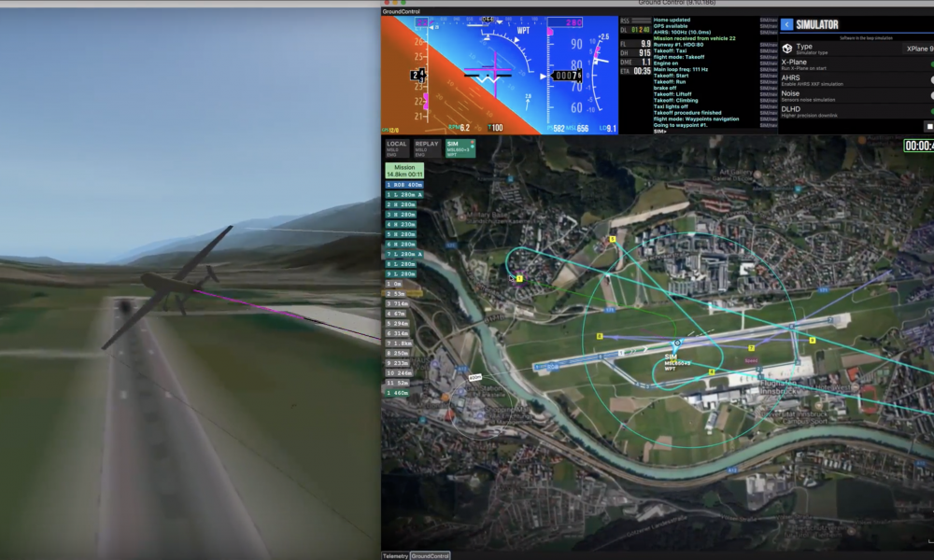Toggle the DLHD higher precision downlink
The width and height of the screenshot is (934, 560).
click(x=931, y=110)
